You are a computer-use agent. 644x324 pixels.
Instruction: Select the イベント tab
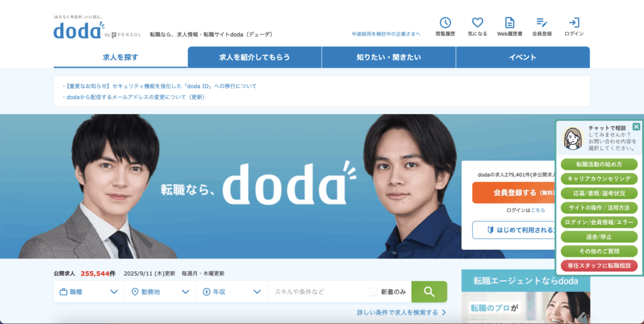point(523,57)
